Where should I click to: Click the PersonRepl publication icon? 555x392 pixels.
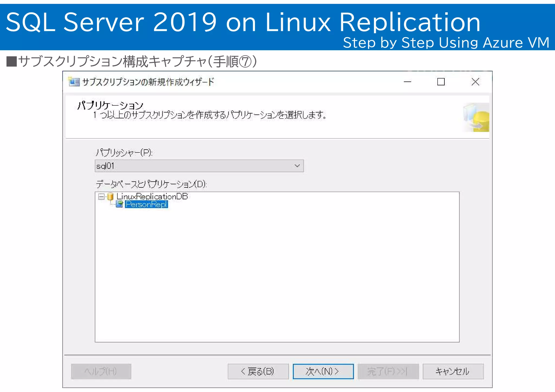tap(120, 204)
